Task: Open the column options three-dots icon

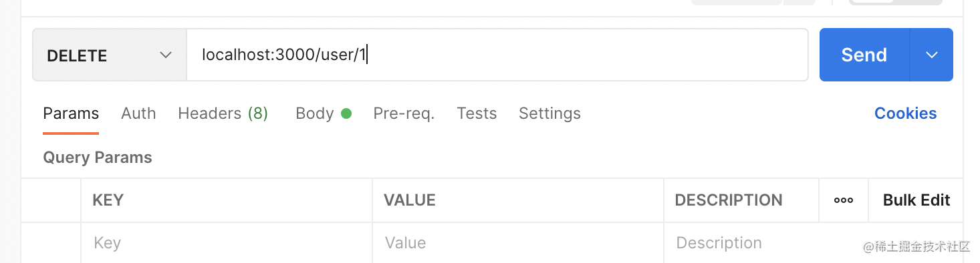Action: 844,200
